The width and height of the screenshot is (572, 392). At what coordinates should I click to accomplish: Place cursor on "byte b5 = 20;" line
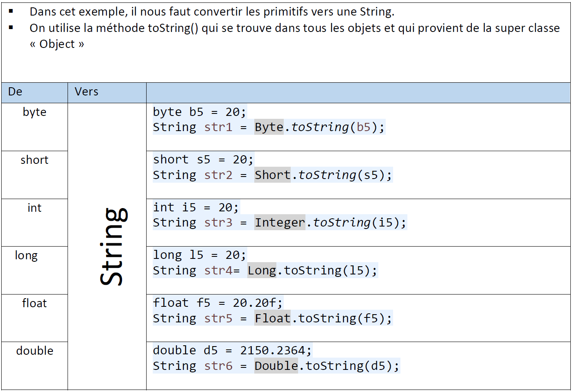[199, 112]
